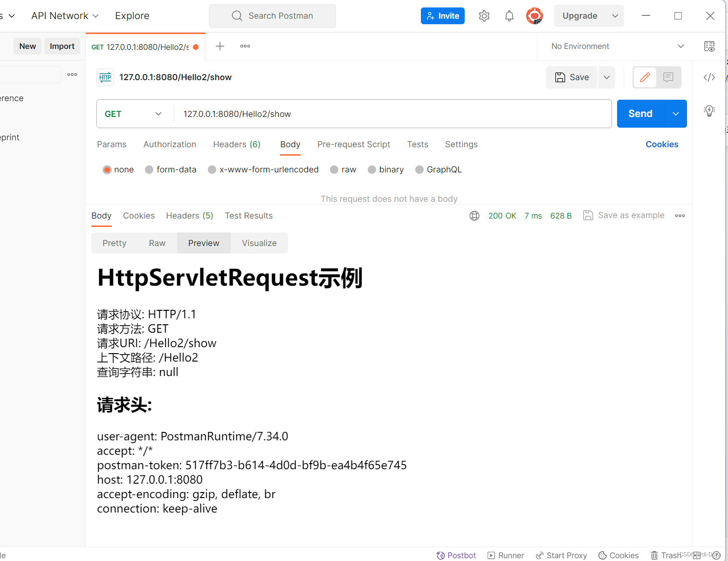This screenshot has height=561, width=728.
Task: Click the New button
Action: coord(27,46)
